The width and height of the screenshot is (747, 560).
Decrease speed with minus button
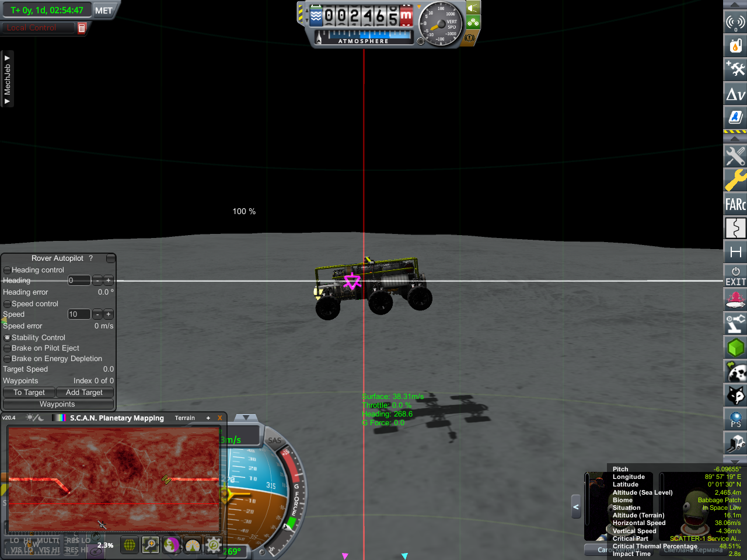pyautogui.click(x=97, y=314)
